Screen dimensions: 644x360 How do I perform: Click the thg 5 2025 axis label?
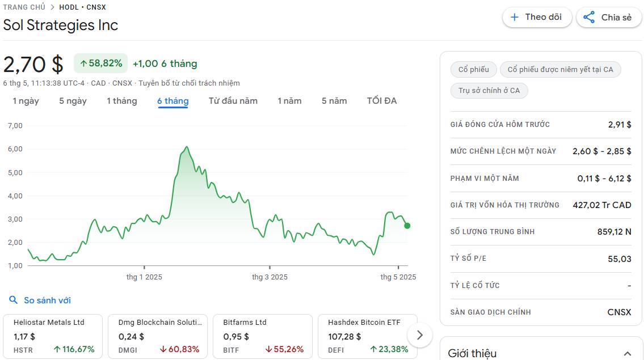pyautogui.click(x=398, y=277)
